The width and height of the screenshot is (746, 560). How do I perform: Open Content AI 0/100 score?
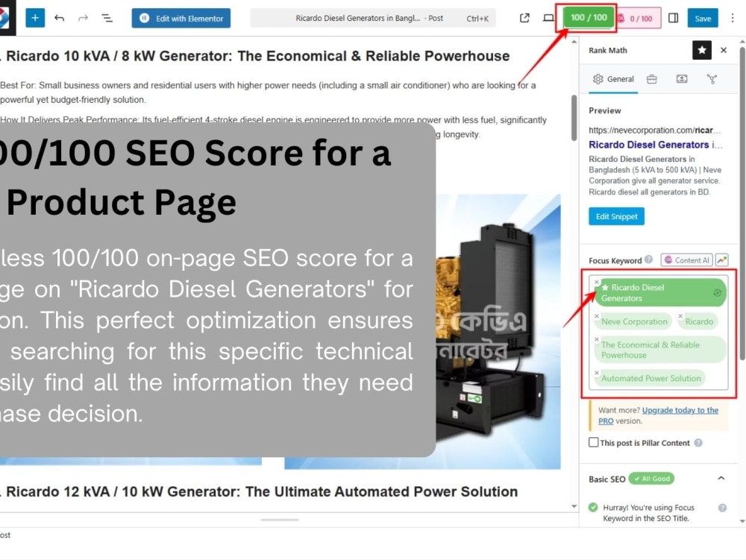[x=639, y=19]
